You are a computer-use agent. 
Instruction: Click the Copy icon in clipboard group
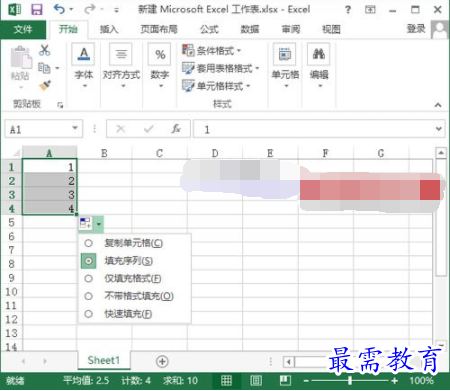[x=44, y=68]
